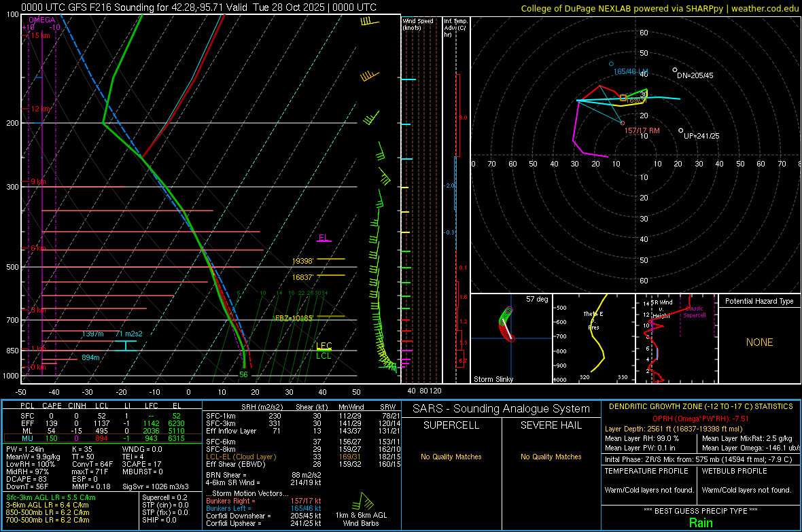This screenshot has width=802, height=532.
Task: Click the sounding title with valid time
Action: pyautogui.click(x=198, y=7)
